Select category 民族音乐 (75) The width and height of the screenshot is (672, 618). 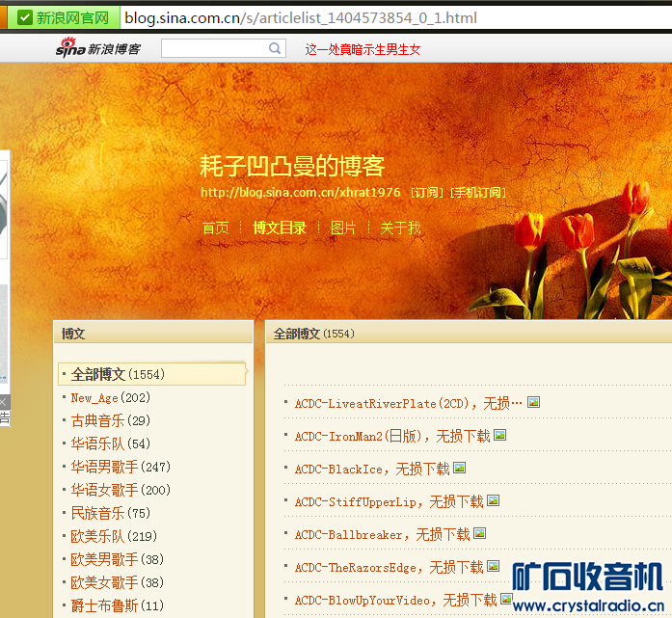111,513
